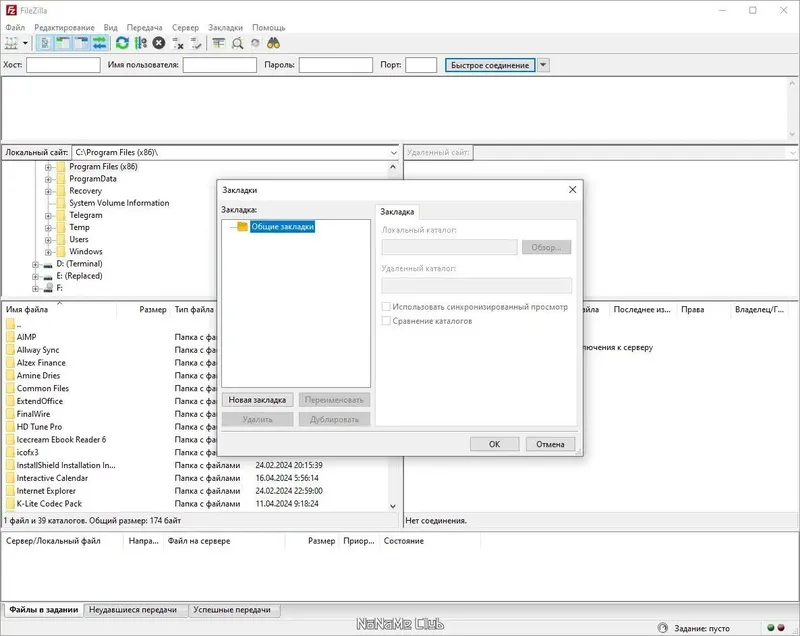The width and height of the screenshot is (800, 636).
Task: Click the Хост input field
Action: tap(63, 65)
